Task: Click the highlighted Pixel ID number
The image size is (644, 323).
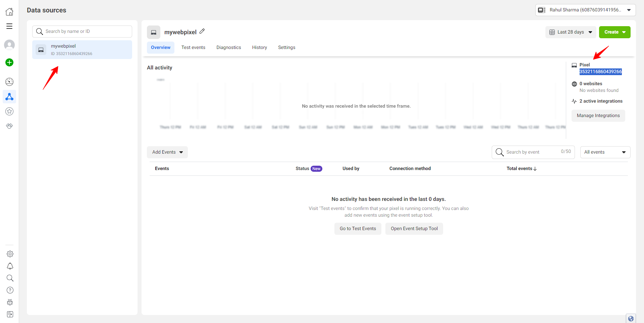Action: pyautogui.click(x=600, y=72)
